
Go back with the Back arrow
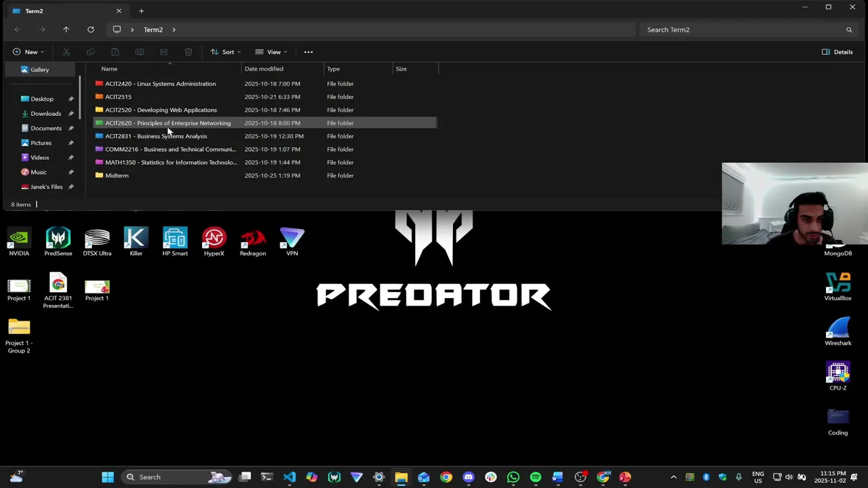coord(18,30)
